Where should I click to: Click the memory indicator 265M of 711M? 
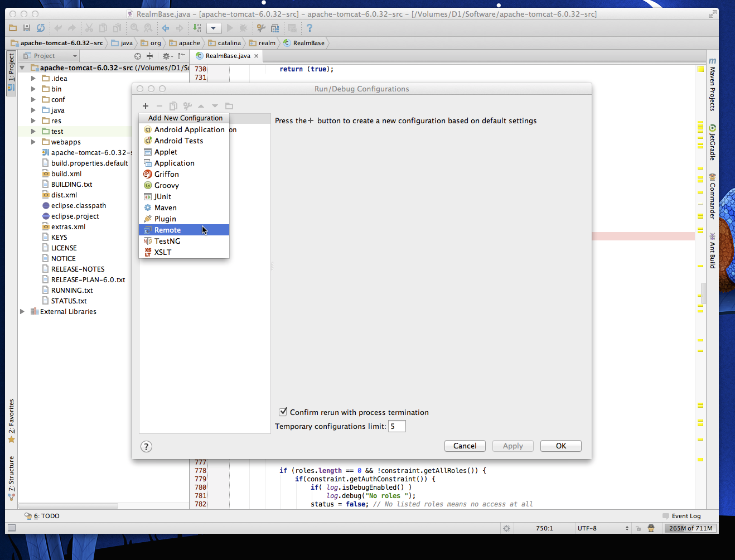[690, 528]
